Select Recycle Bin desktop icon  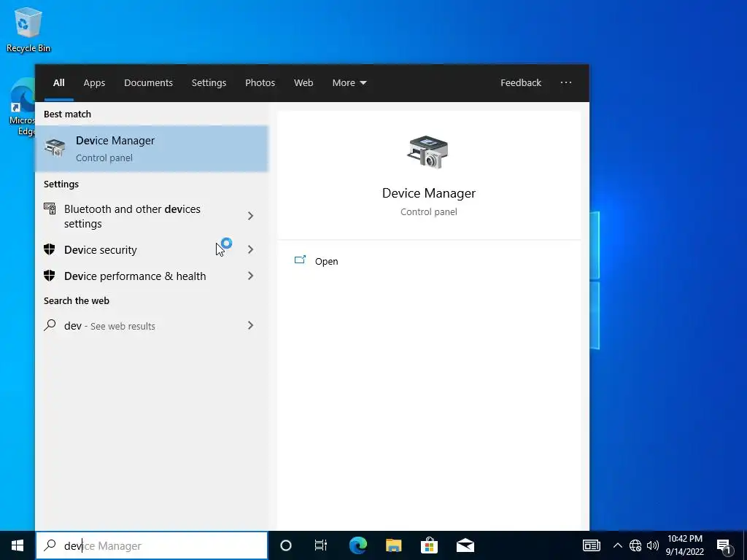pyautogui.click(x=28, y=29)
